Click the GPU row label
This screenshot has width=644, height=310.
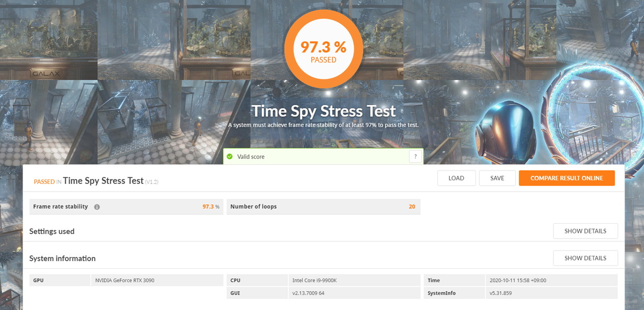coord(39,280)
